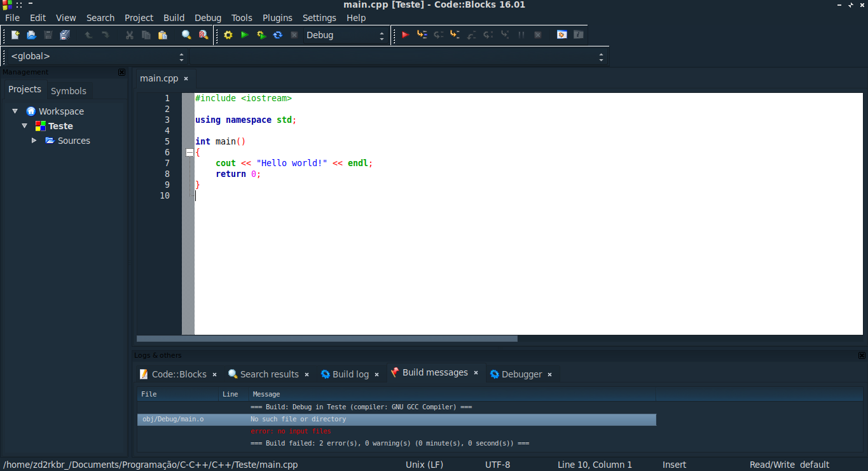This screenshot has width=868, height=471.
Task: Select the Sources folder in tree
Action: (x=74, y=141)
